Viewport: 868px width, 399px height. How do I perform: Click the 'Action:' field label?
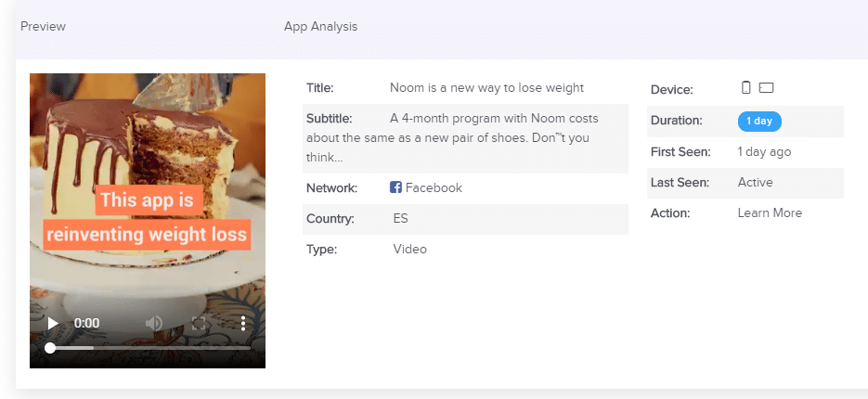[670, 213]
